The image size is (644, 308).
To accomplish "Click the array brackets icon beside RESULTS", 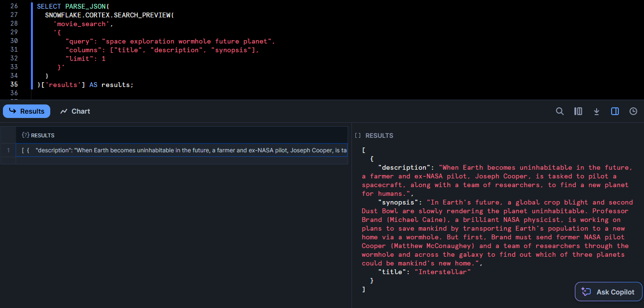I will [358, 136].
